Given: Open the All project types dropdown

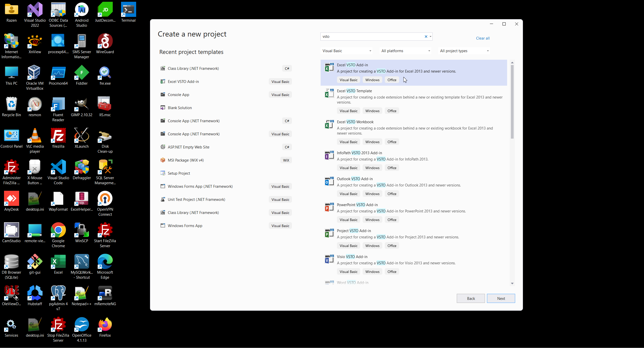Looking at the screenshot, I should pyautogui.click(x=464, y=51).
